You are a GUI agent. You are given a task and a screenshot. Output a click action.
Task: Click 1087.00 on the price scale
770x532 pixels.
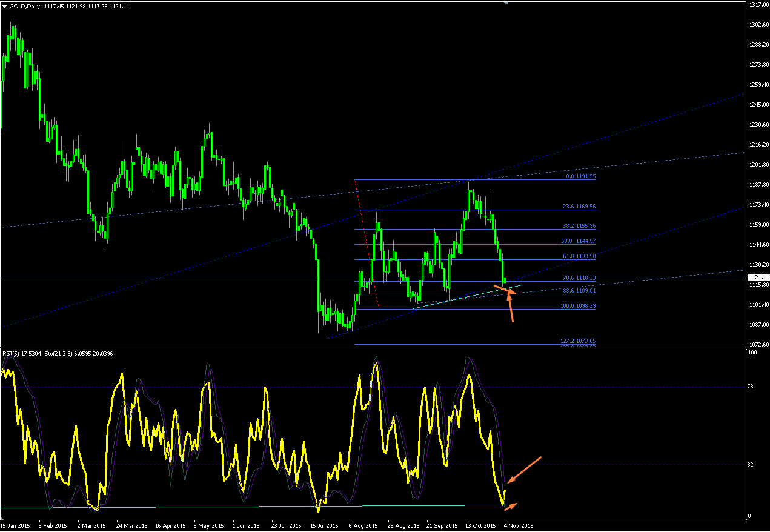(x=759, y=325)
